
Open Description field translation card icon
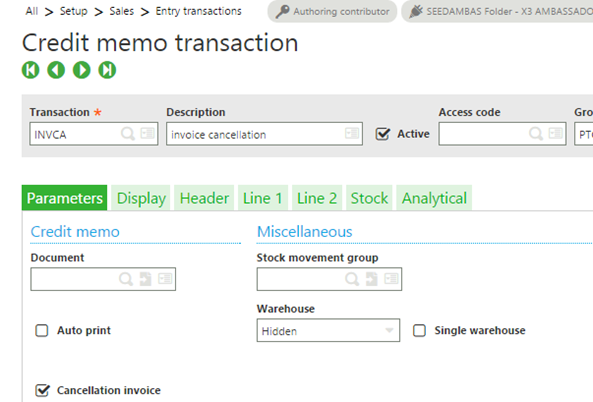pos(352,133)
